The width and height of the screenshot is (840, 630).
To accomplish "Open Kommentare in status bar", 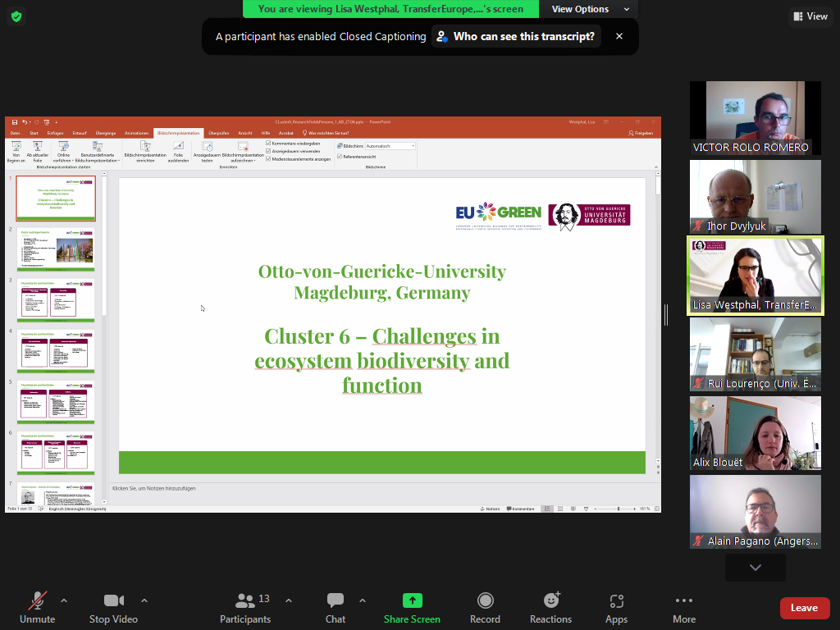I will point(521,509).
